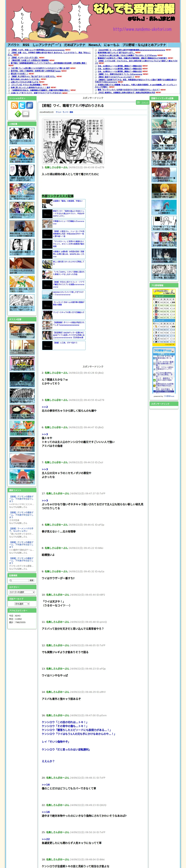Click the green Feedly icon
Image resolution: width=186 pixels, height=868 pixels.
pyautogui.click(x=18, y=114)
